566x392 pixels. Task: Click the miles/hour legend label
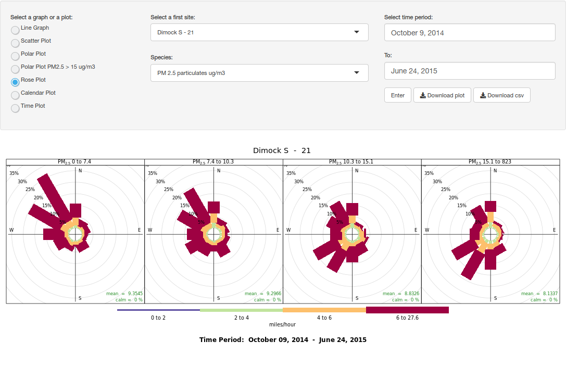pyautogui.click(x=282, y=324)
